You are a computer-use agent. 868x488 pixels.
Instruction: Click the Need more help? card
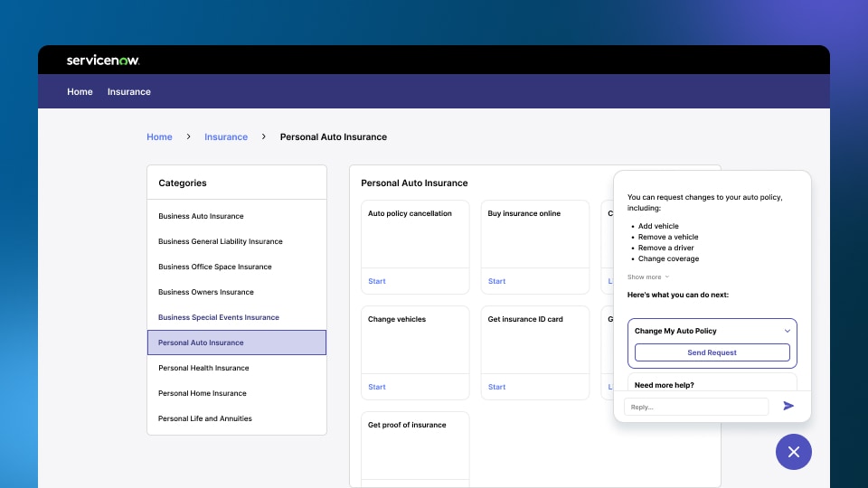[x=712, y=382]
